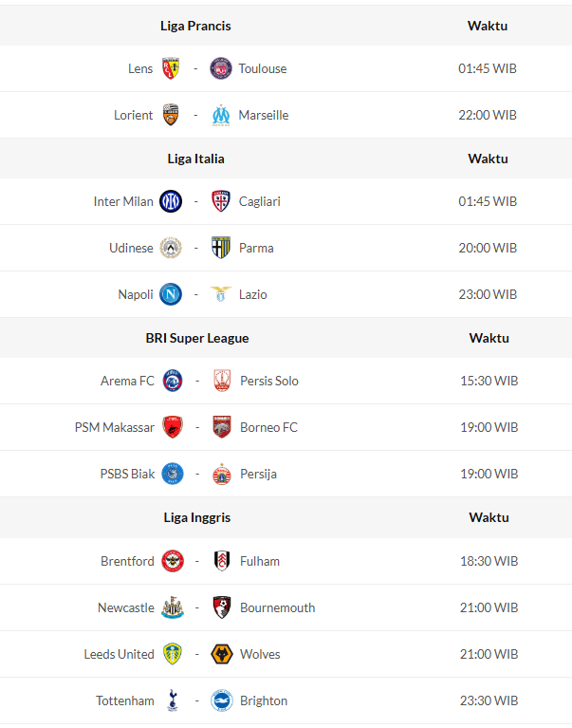Click the BRI Super League header
The width and height of the screenshot is (572, 728).
pyautogui.click(x=197, y=338)
